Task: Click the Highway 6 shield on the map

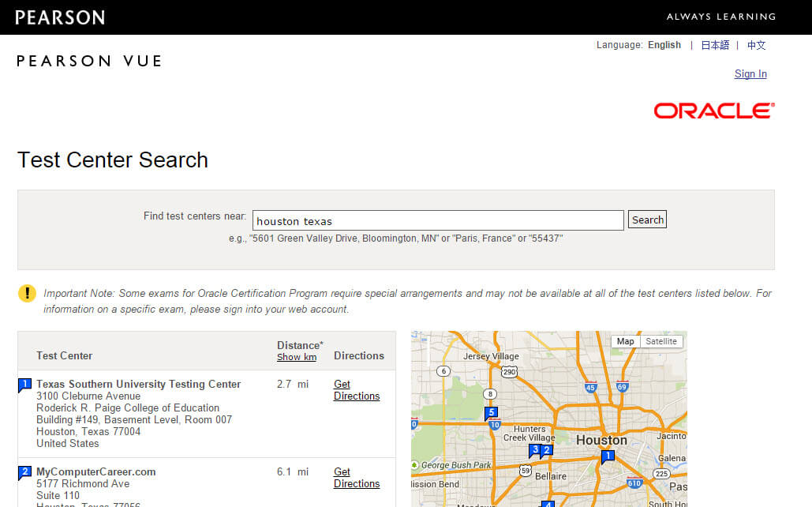Action: [443, 371]
